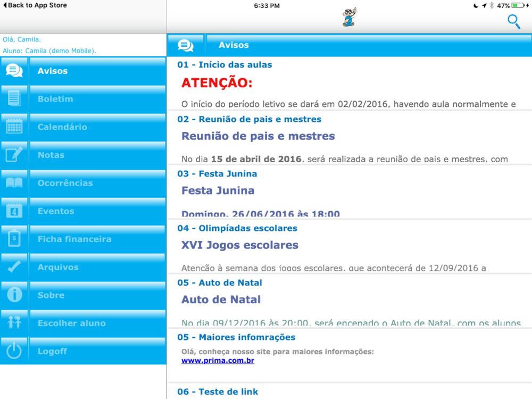Tap the search magnifier icon
The width and height of the screenshot is (532, 399).
[514, 22]
